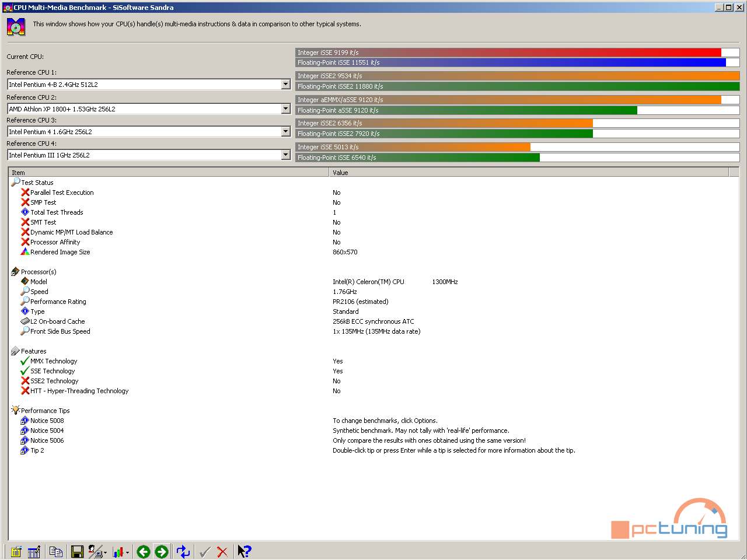This screenshot has width=747, height=560.
Task: Open dropdown arrow next to user-computer icon
Action: click(106, 553)
